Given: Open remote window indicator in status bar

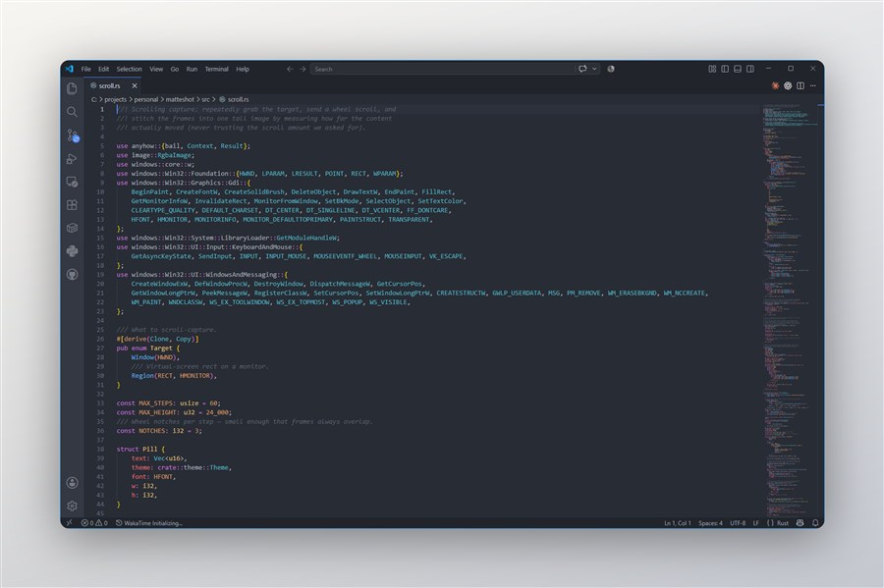Looking at the screenshot, I should click(69, 522).
